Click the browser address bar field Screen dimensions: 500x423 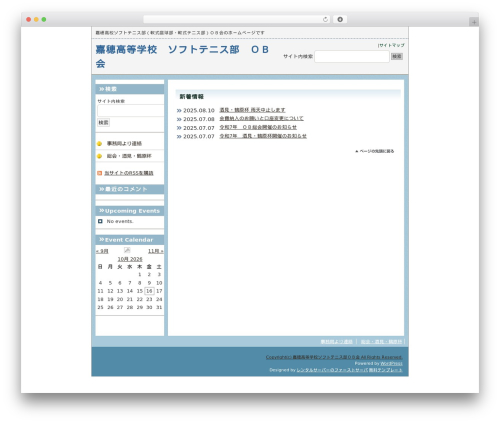click(x=236, y=19)
